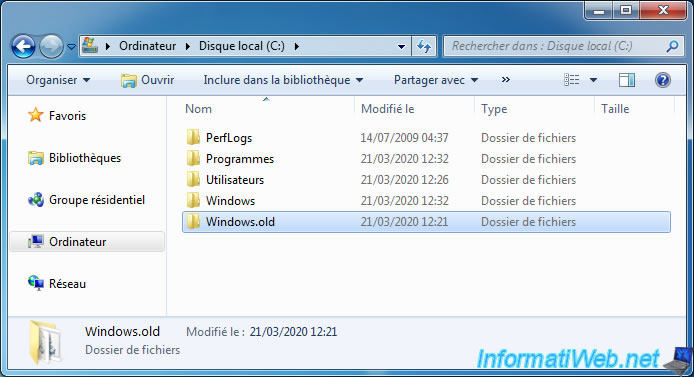Select Bibliothèques in navigation pane
The width and height of the screenshot is (694, 377).
click(85, 158)
